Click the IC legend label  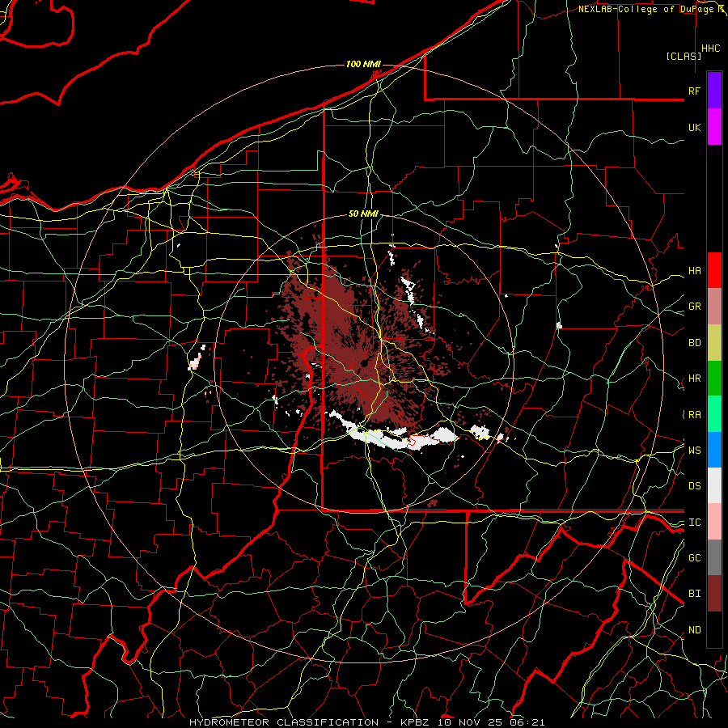point(694,523)
